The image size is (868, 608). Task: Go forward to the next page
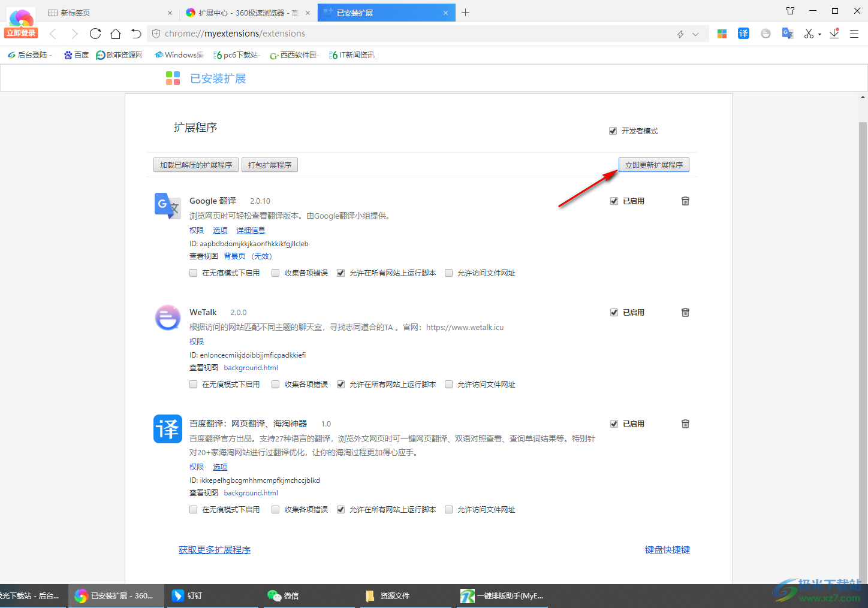[74, 34]
